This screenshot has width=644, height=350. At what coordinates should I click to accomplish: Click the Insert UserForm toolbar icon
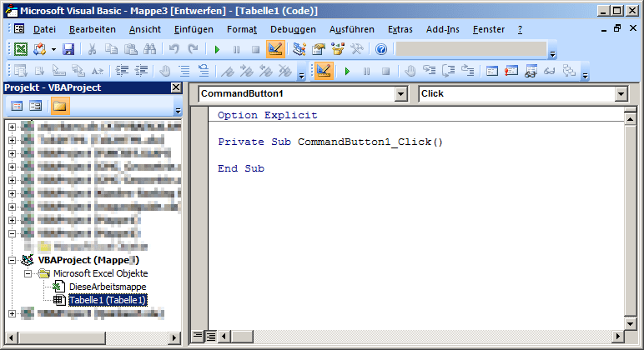pyautogui.click(x=39, y=50)
